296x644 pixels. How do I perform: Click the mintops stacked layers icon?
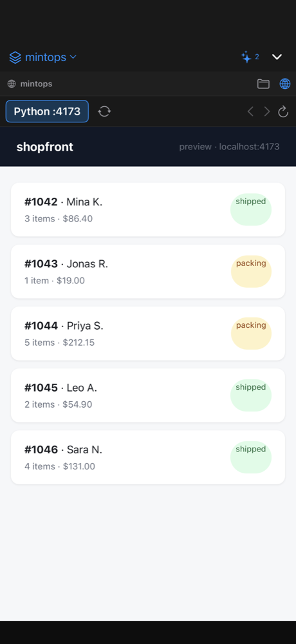tap(15, 57)
